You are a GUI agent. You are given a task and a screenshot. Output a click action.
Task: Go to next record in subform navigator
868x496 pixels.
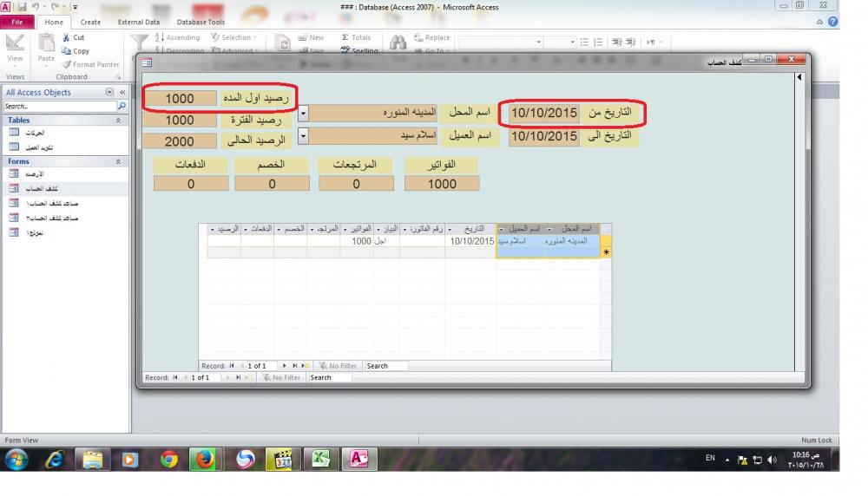(285, 366)
